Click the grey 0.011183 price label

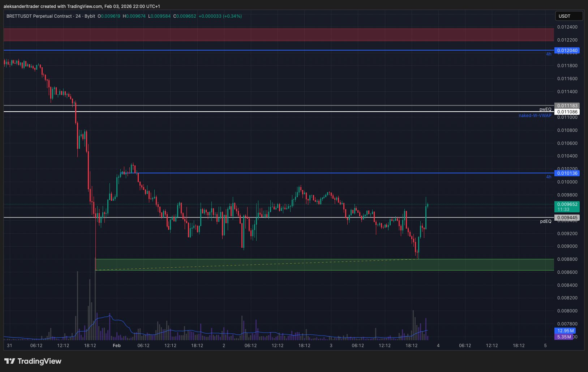tap(567, 105)
